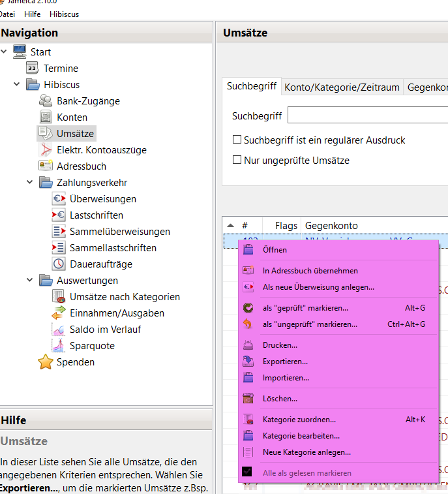This screenshot has width=448, height=494.
Task: Collapse the Hibiscus tree node
Action: [x=17, y=85]
